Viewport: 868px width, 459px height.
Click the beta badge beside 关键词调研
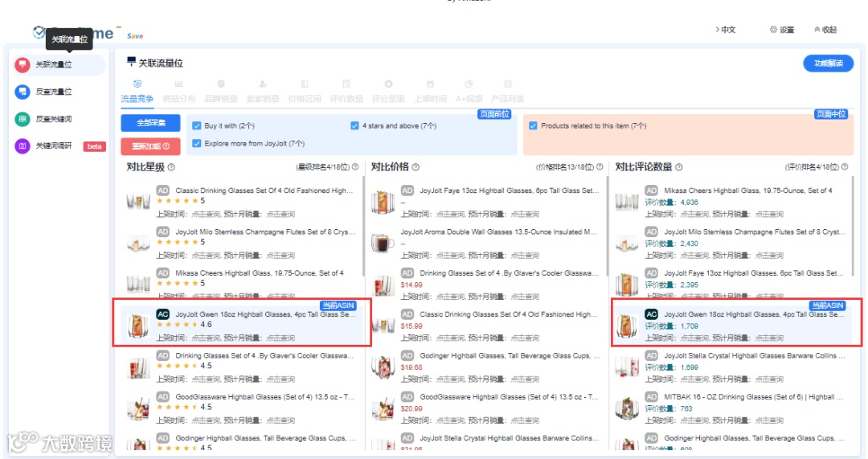coord(95,146)
